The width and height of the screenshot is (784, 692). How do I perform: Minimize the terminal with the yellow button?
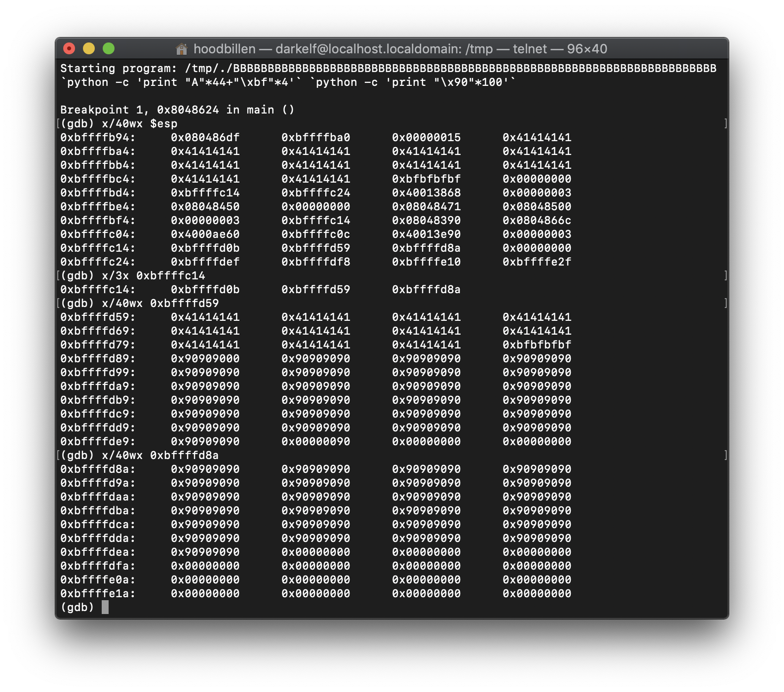(x=89, y=48)
